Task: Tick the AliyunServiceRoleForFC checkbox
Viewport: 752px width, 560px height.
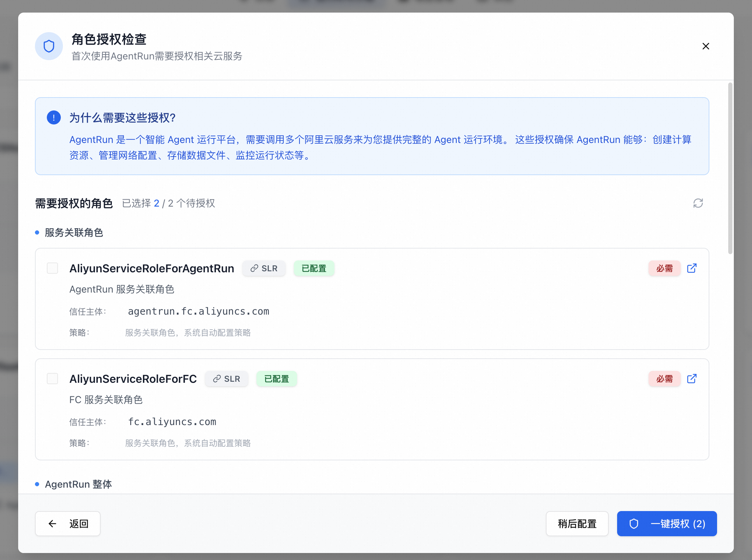Action: [x=52, y=379]
